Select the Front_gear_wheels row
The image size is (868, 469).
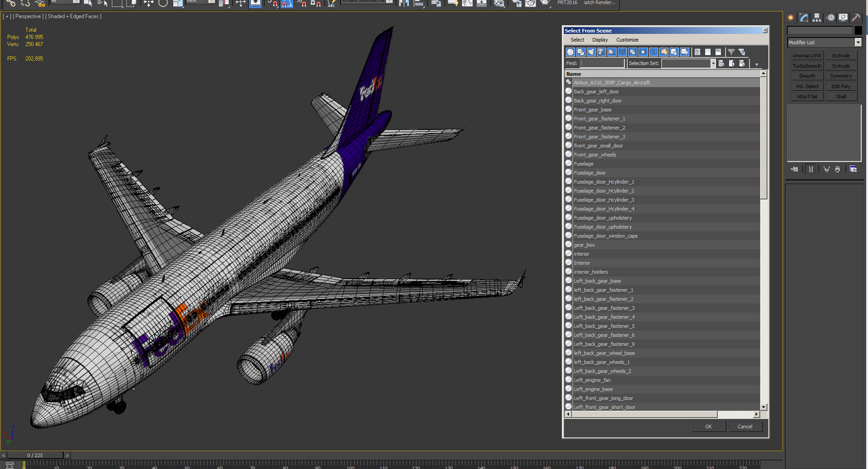pos(662,155)
